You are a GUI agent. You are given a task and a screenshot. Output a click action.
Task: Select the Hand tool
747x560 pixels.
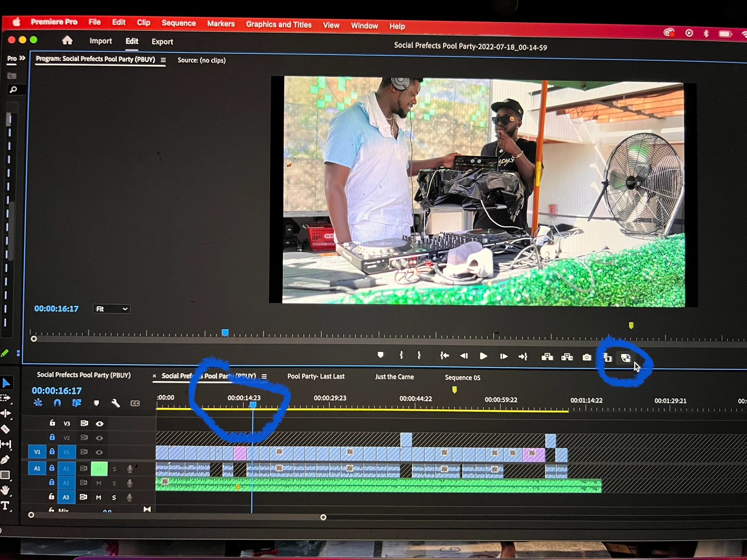[x=5, y=490]
